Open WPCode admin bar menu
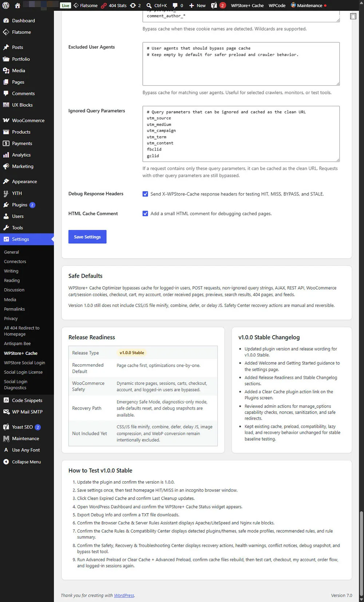The height and width of the screenshot is (602, 364). (x=277, y=5)
